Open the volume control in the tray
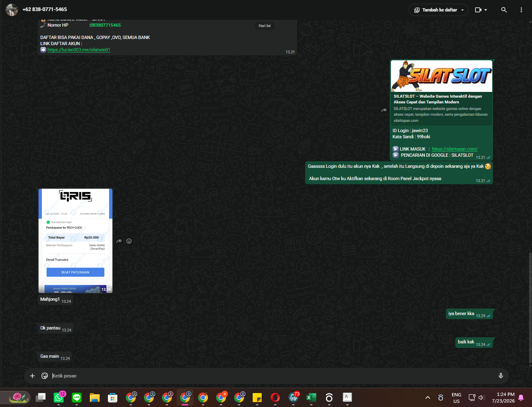The image size is (532, 407). tap(482, 398)
